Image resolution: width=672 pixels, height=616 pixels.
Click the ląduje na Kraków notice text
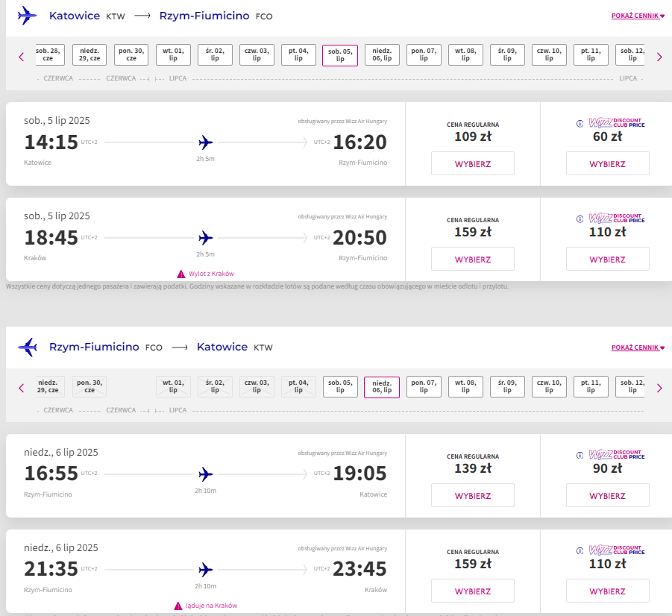coord(211,606)
